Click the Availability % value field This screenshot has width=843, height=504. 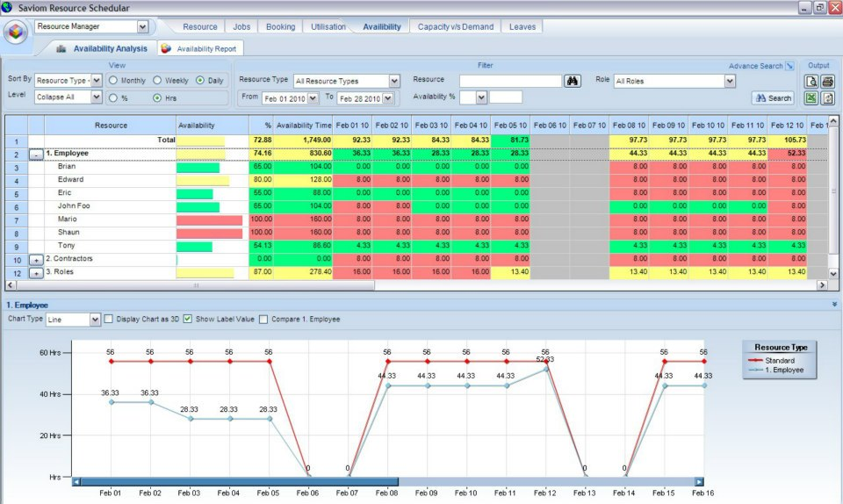(x=506, y=97)
